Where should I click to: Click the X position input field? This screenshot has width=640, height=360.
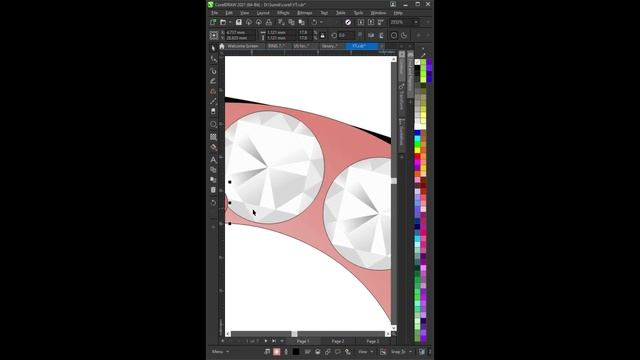pyautogui.click(x=239, y=33)
